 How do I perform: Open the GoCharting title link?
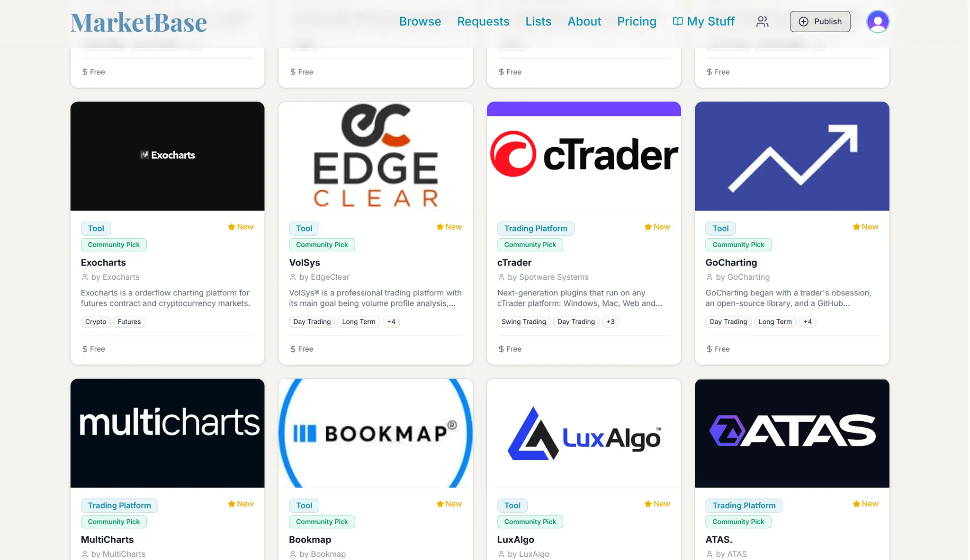[731, 262]
